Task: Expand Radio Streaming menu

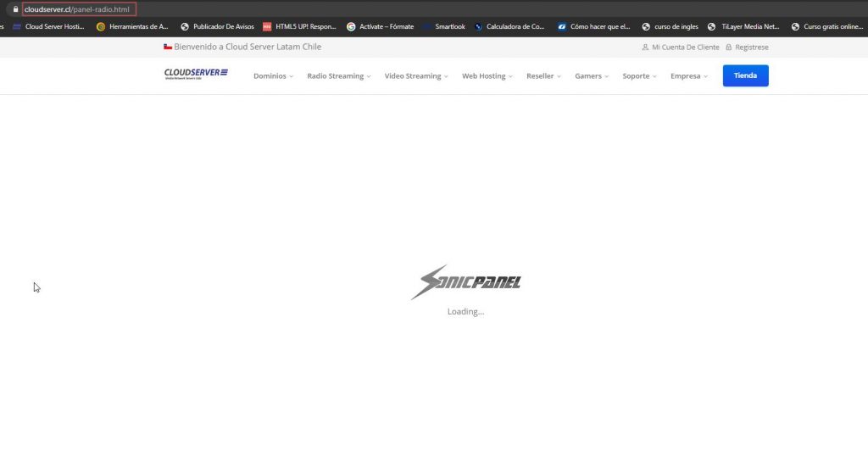Action: [x=339, y=76]
